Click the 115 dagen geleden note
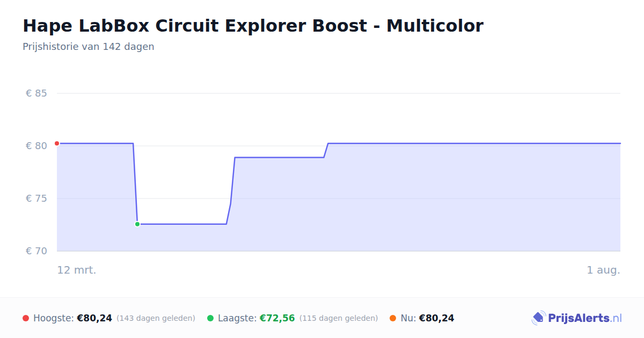Image resolution: width=644 pixels, height=338 pixels. (x=339, y=318)
